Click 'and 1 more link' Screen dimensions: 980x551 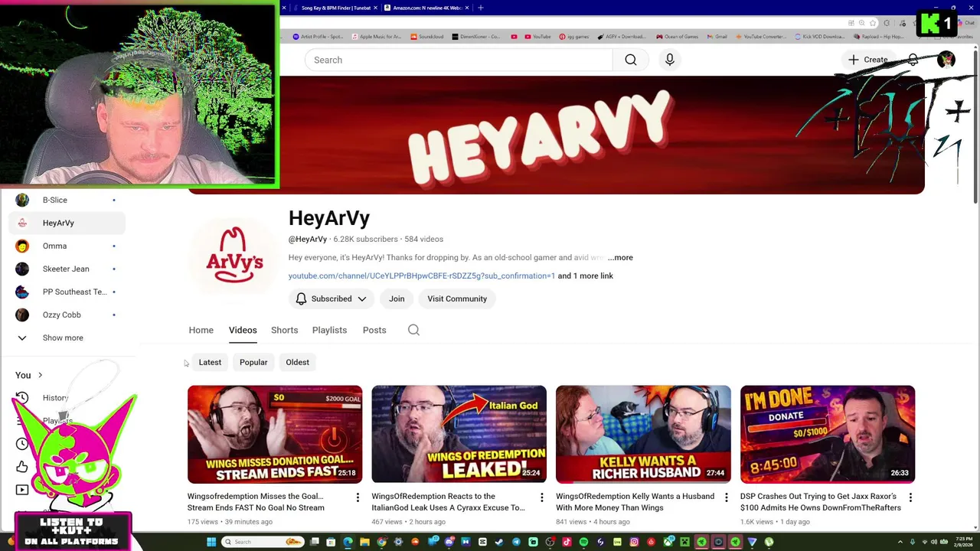[586, 275]
